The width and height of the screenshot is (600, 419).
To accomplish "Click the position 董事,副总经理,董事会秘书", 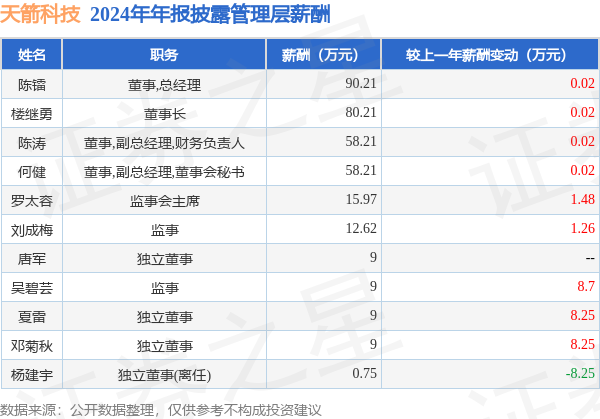I will tap(164, 172).
